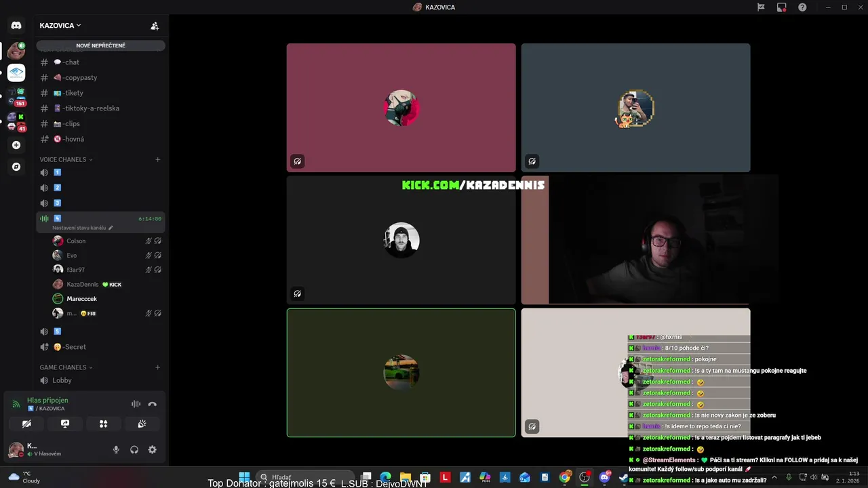Toggle your camera on
Screen dimensions: 868x488
[26, 424]
